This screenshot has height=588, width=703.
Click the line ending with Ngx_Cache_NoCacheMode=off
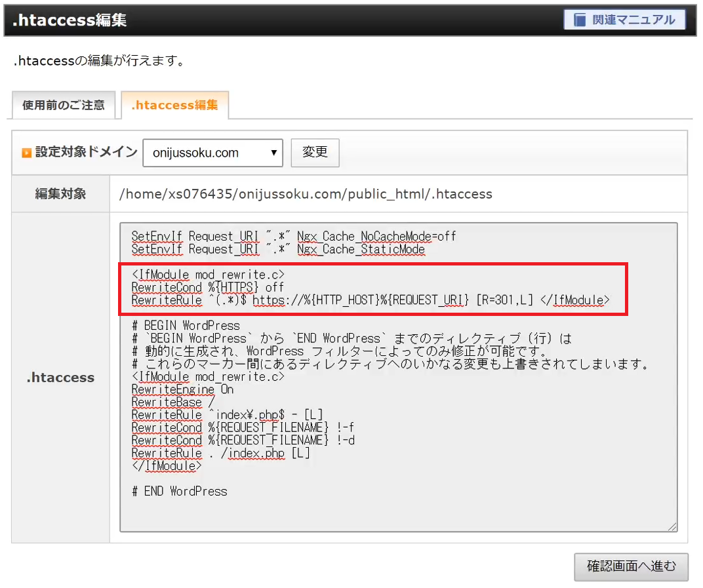[294, 236]
